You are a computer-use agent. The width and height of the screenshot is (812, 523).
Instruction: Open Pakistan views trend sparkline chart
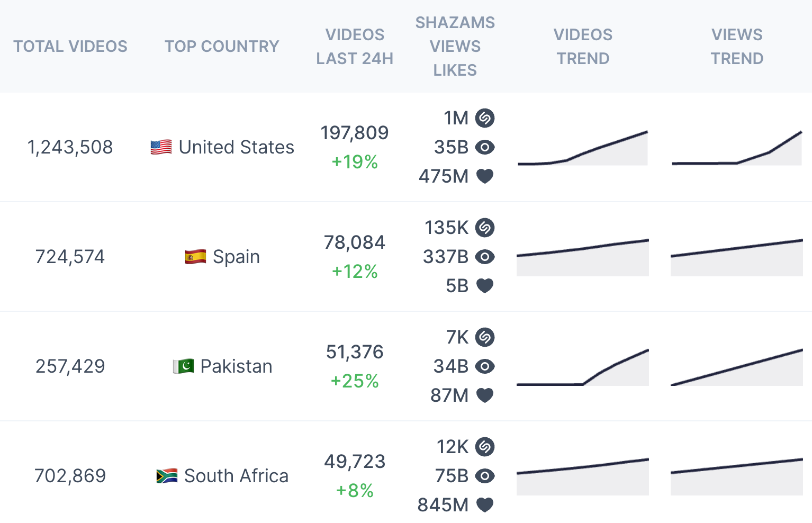tap(736, 367)
